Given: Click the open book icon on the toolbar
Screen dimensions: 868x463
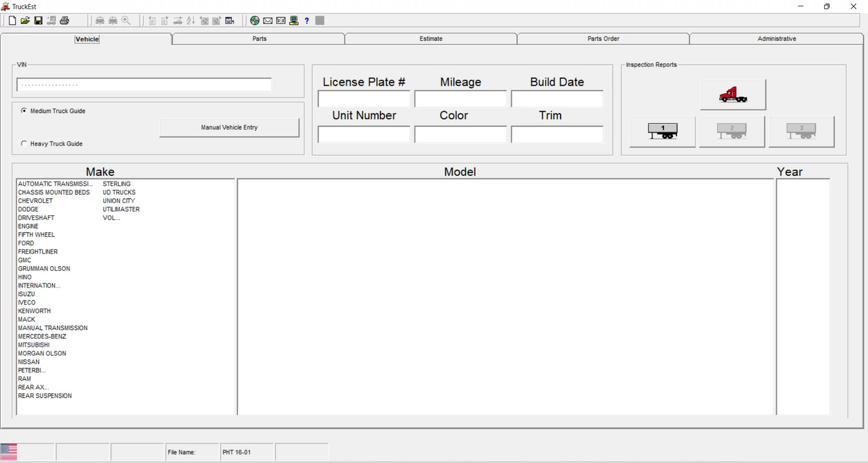Looking at the screenshot, I should pyautogui.click(x=280, y=20).
